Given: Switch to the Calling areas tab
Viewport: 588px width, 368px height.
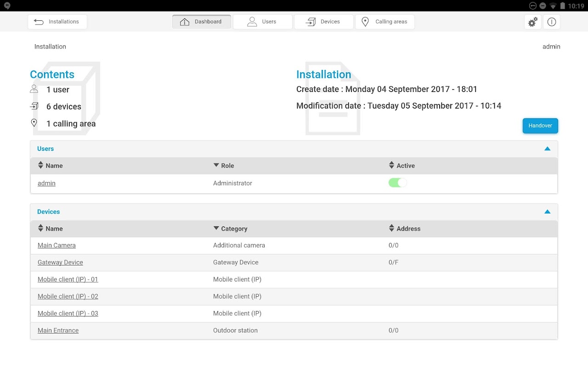Looking at the screenshot, I should [x=385, y=22].
